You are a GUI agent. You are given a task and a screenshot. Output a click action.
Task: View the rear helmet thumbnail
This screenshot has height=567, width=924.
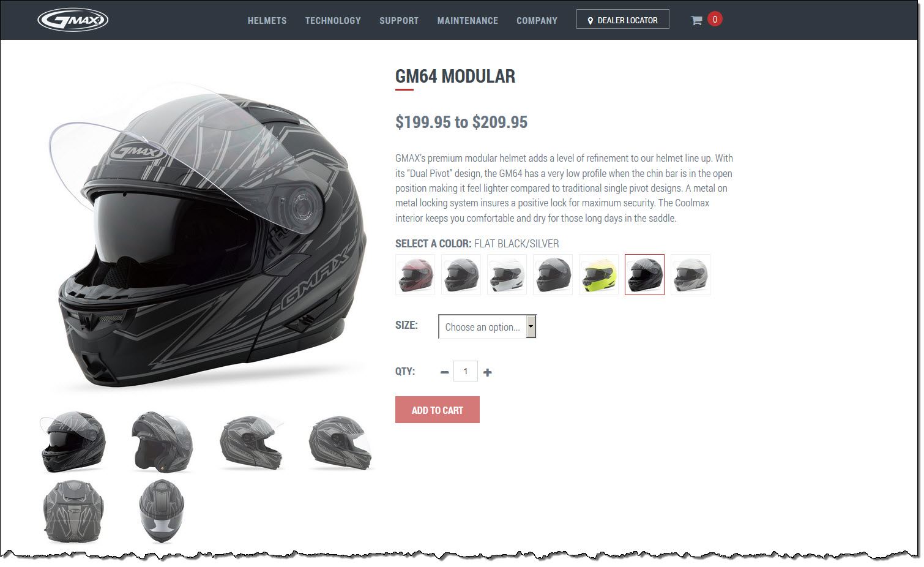click(x=73, y=511)
